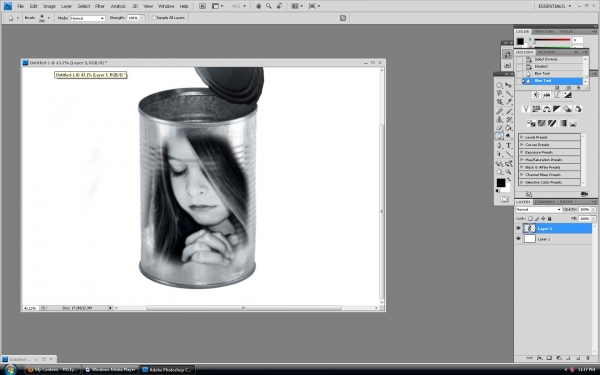The image size is (600, 375).
Task: Toggle lock all for the layer
Action: pos(549,218)
